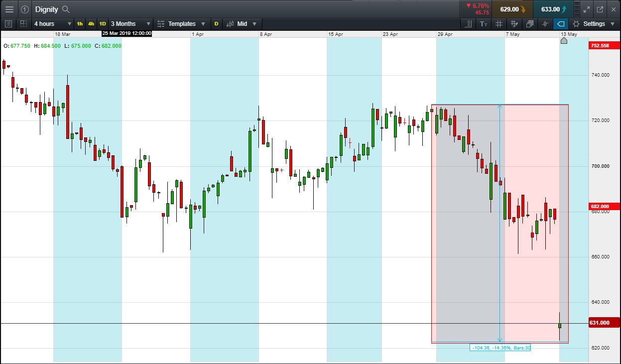Screen dimensions: 621x364
Task: Open the chart list panel icon
Action: point(8,23)
